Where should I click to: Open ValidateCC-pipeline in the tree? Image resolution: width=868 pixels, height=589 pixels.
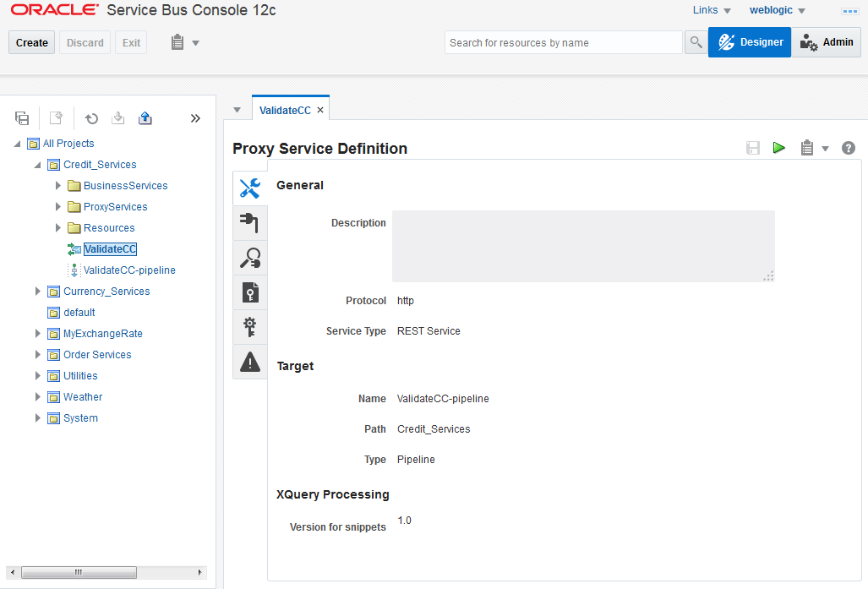[129, 270]
